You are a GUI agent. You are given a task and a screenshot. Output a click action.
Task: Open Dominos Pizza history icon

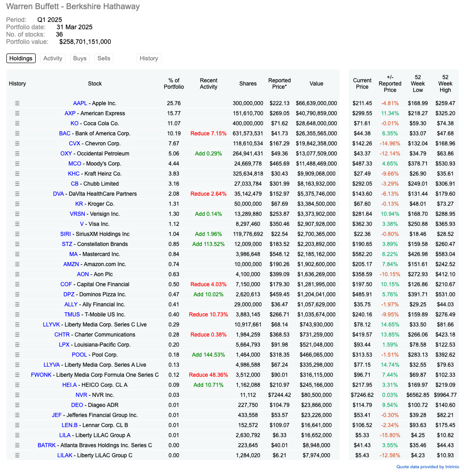[17, 294]
